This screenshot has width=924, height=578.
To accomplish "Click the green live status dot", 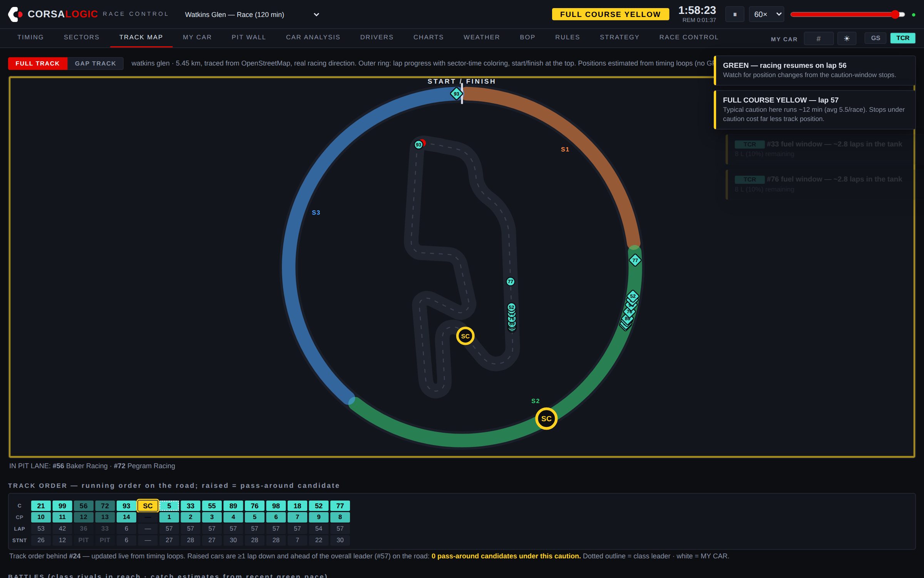I will pyautogui.click(x=914, y=15).
